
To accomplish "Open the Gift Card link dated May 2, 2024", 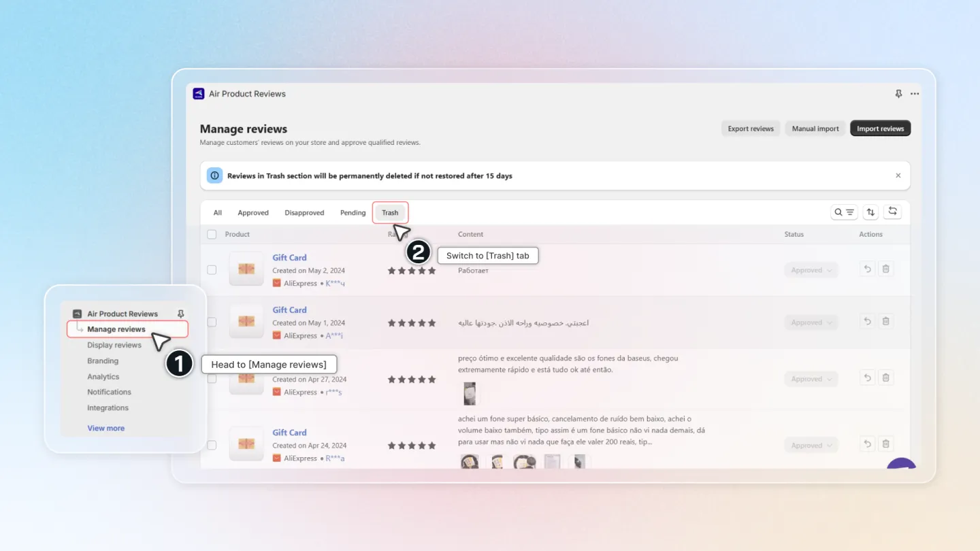I will pyautogui.click(x=290, y=258).
